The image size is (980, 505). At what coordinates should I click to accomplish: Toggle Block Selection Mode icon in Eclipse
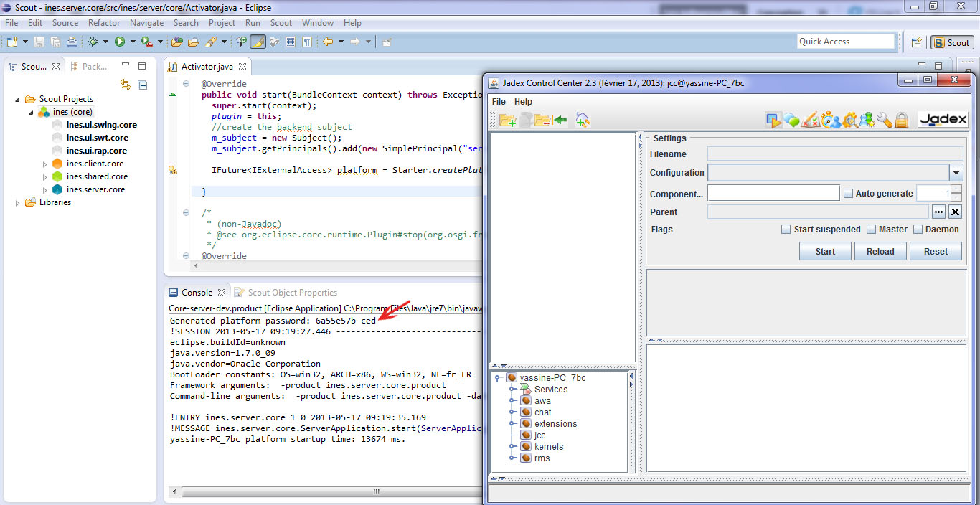click(x=291, y=42)
